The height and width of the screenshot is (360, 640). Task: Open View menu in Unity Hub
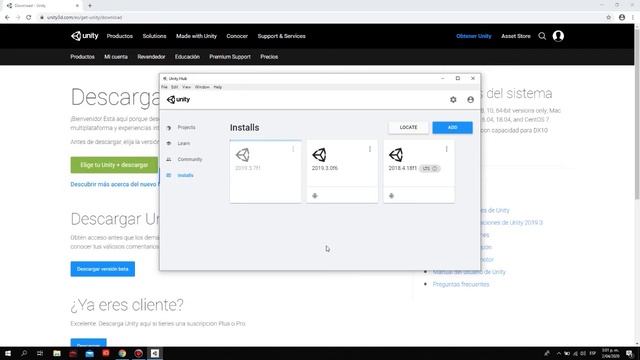(187, 87)
